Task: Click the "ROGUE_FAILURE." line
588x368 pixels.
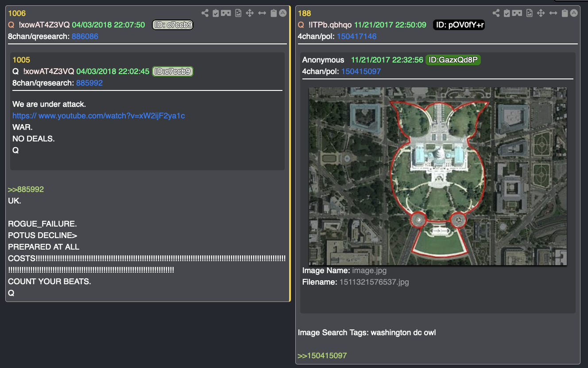Action: pos(43,224)
